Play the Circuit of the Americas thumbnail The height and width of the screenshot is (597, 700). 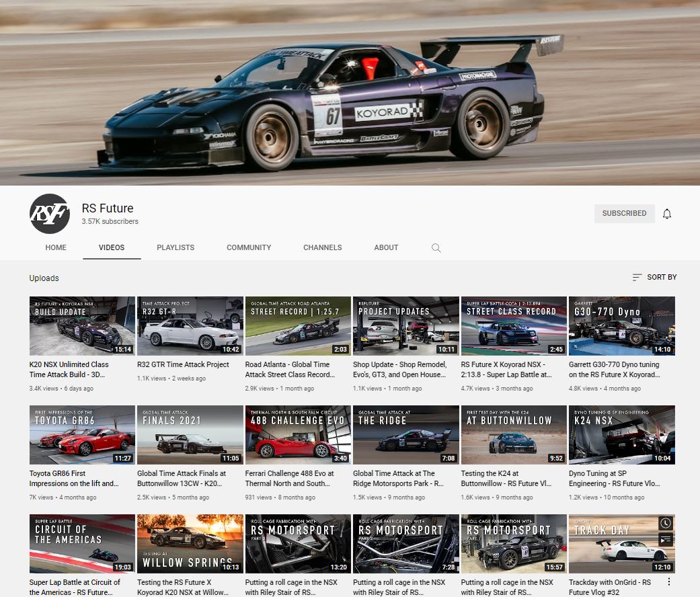tap(82, 544)
